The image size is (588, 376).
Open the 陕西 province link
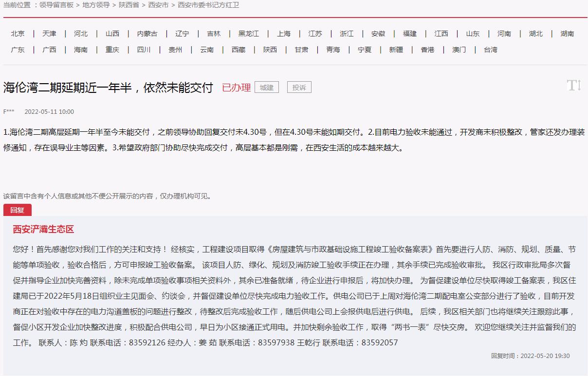click(x=270, y=50)
